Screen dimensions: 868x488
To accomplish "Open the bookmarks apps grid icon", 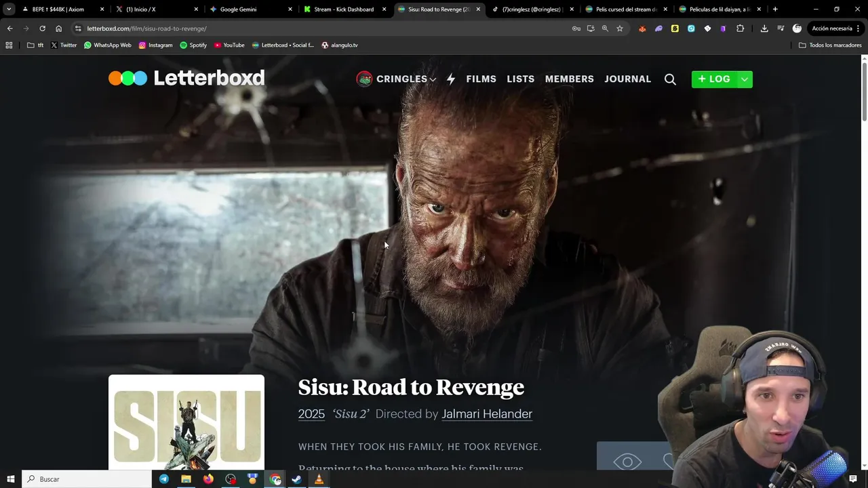I will click(9, 45).
